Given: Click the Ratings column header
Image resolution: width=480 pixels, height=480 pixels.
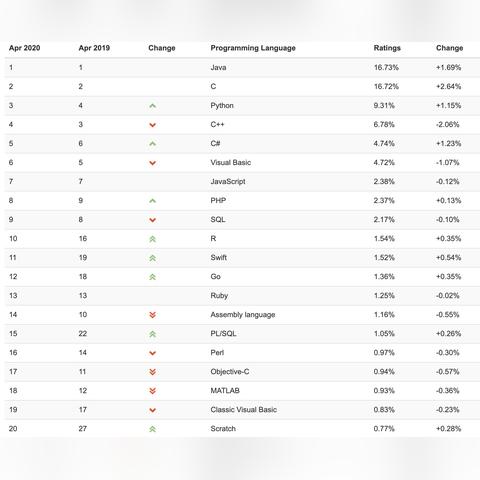Looking at the screenshot, I should tap(387, 48).
